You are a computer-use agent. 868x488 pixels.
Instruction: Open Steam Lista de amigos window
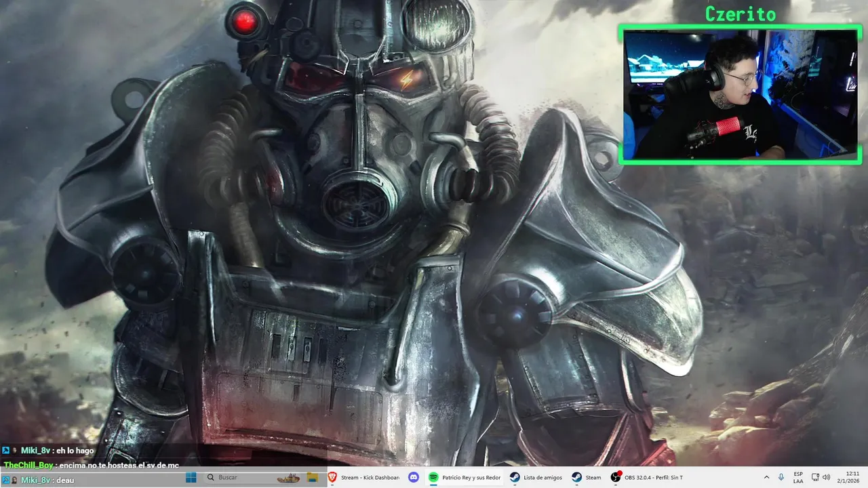point(536,477)
